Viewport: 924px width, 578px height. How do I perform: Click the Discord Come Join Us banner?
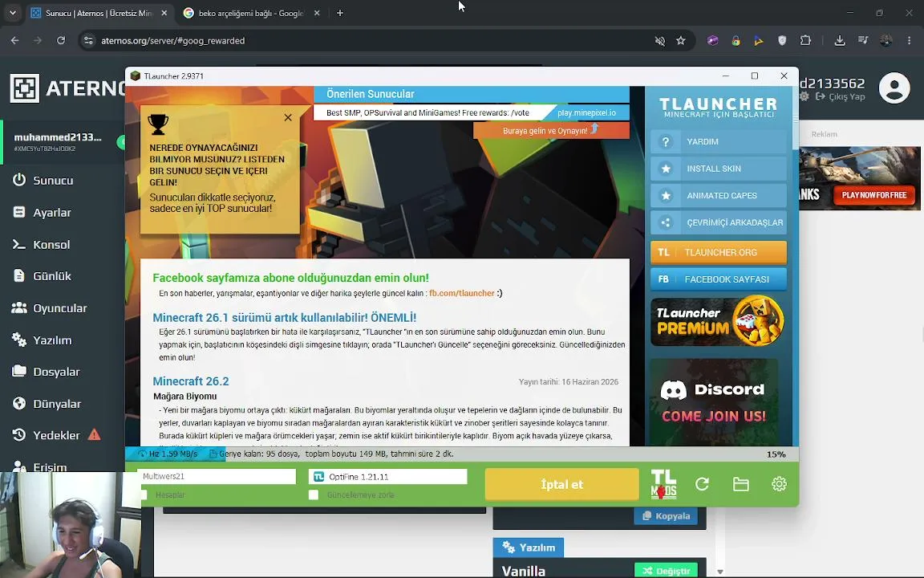[714, 401]
